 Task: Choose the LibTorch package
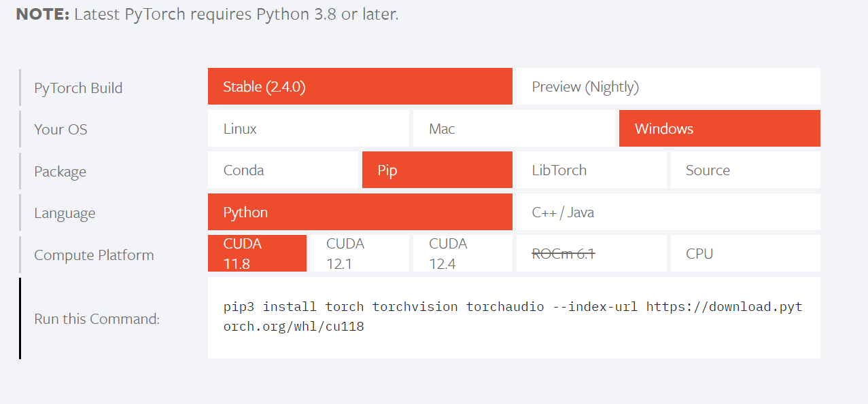click(x=591, y=170)
